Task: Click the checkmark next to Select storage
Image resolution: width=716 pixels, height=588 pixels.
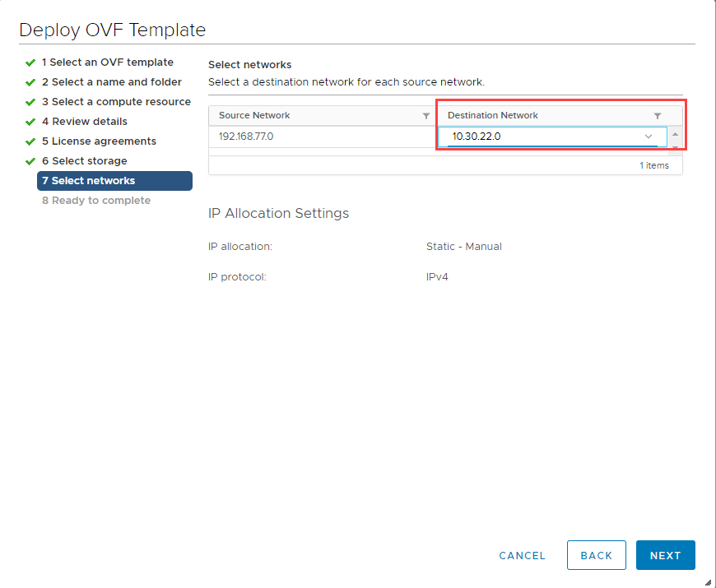Action: 30,160
